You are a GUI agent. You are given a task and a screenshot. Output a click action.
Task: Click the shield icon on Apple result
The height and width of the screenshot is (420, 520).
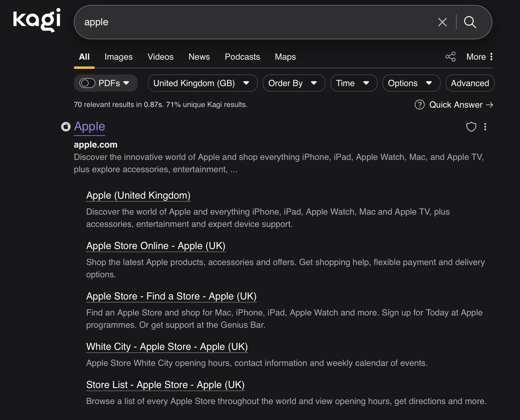(x=471, y=127)
